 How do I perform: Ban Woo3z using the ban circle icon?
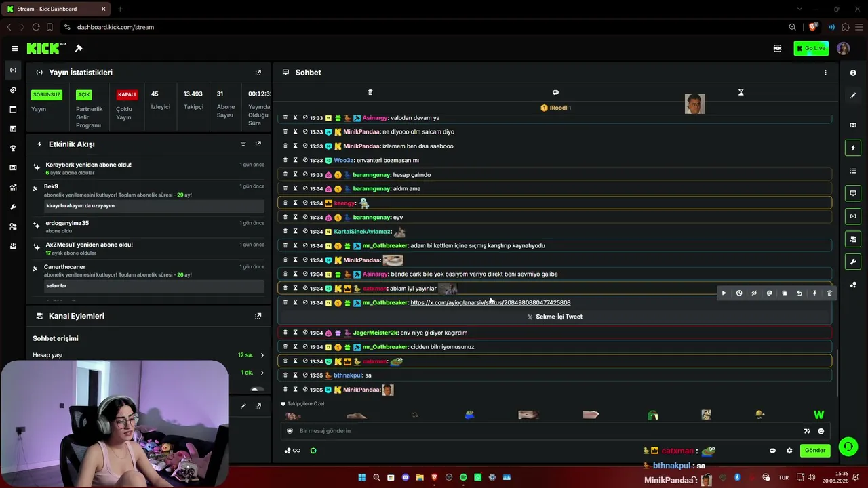[305, 160]
